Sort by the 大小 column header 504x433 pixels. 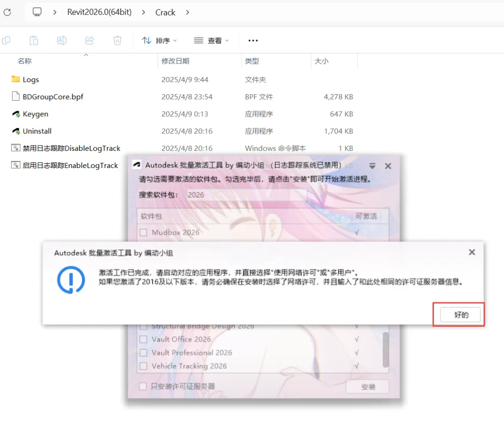pos(322,61)
